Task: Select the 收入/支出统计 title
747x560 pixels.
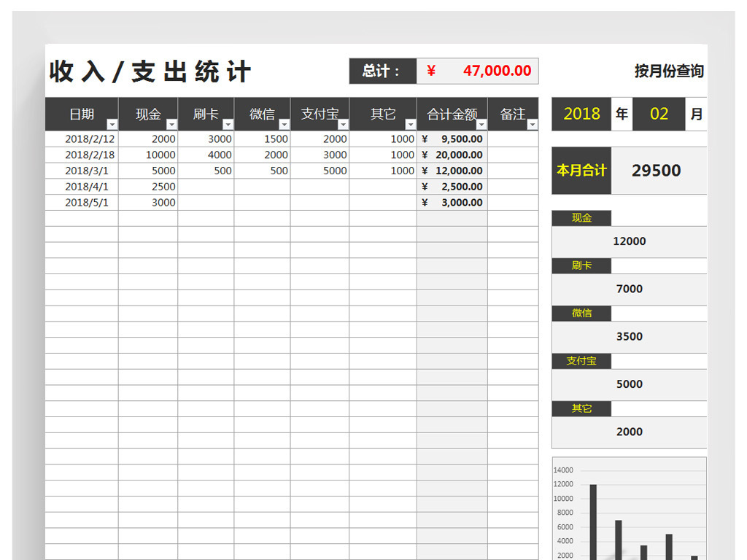Action: (x=150, y=72)
